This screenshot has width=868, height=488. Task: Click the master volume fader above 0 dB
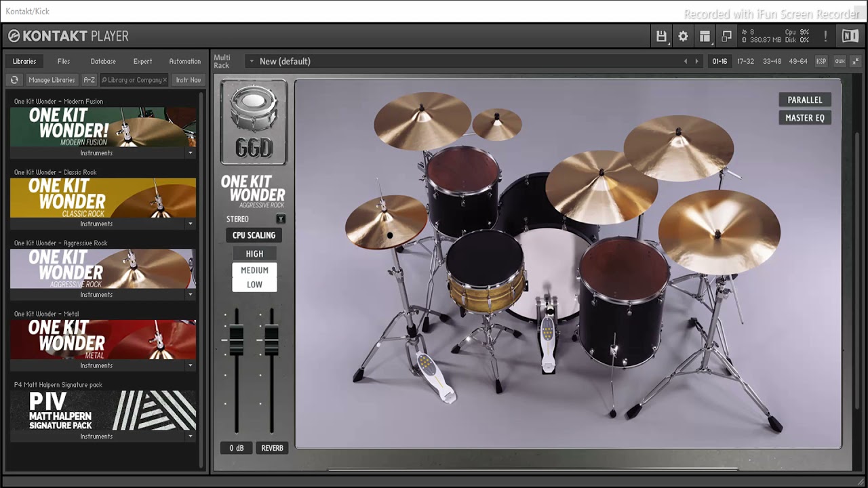click(236, 340)
